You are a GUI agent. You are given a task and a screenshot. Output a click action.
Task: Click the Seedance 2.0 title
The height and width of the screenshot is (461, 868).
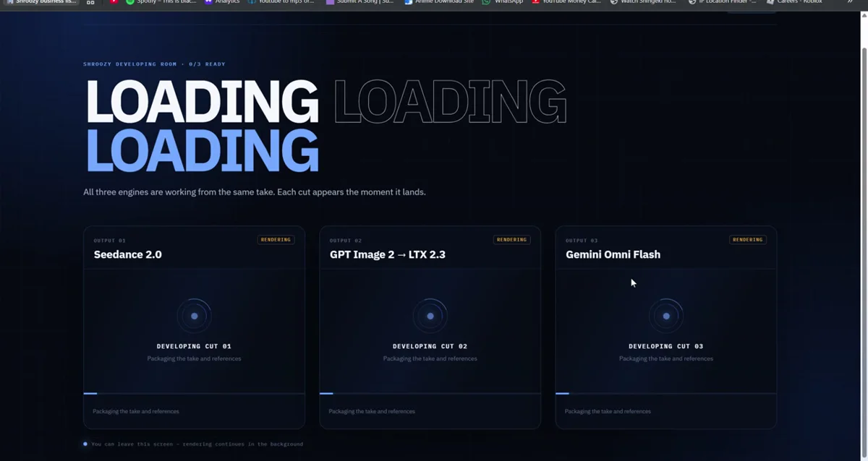(128, 254)
